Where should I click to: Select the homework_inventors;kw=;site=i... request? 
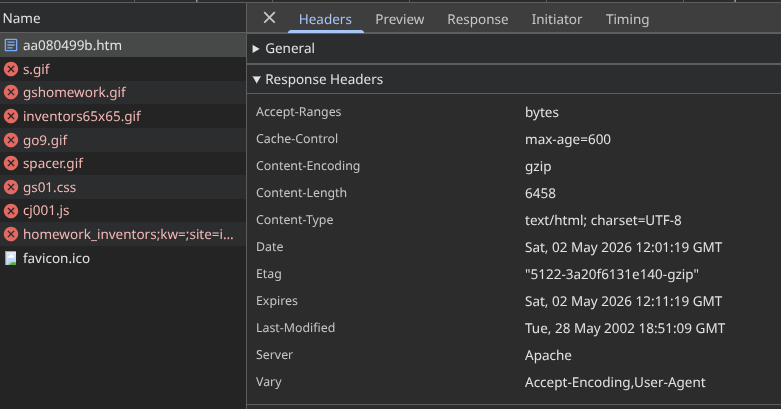coord(123,234)
